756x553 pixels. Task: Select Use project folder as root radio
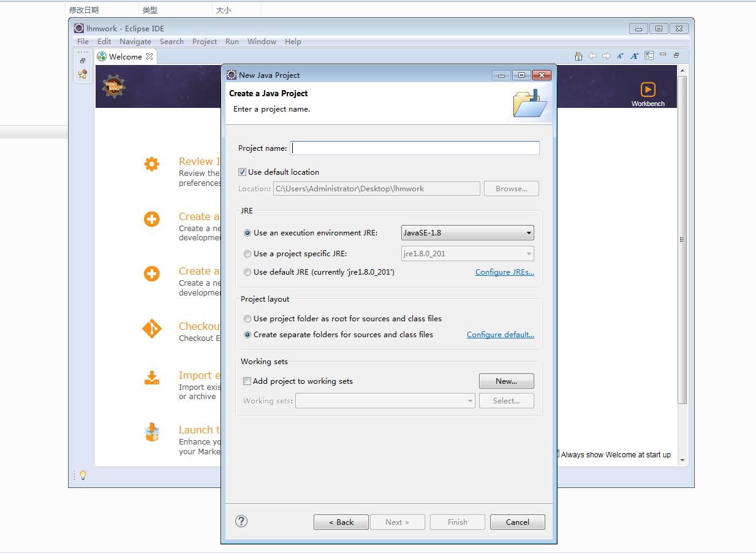[248, 319]
